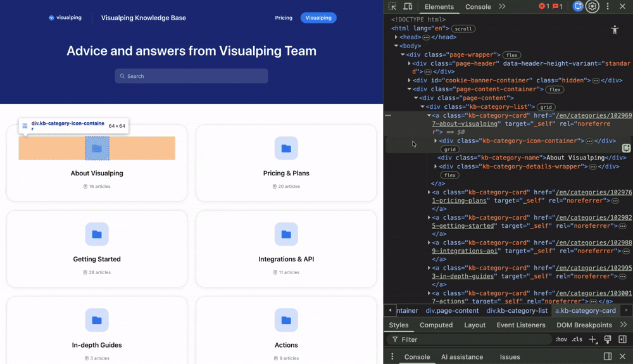This screenshot has height=364, width=633.
Task: Expand the page-header div node
Action: click(x=409, y=63)
